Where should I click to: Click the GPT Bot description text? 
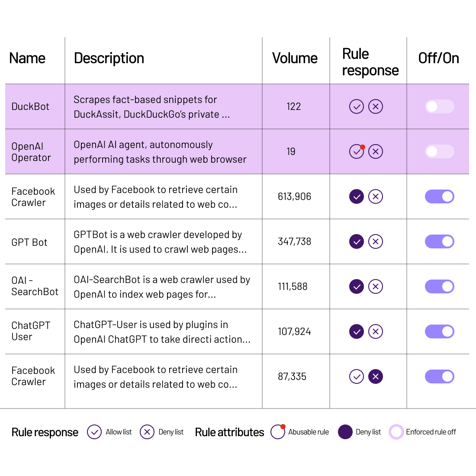point(160,242)
